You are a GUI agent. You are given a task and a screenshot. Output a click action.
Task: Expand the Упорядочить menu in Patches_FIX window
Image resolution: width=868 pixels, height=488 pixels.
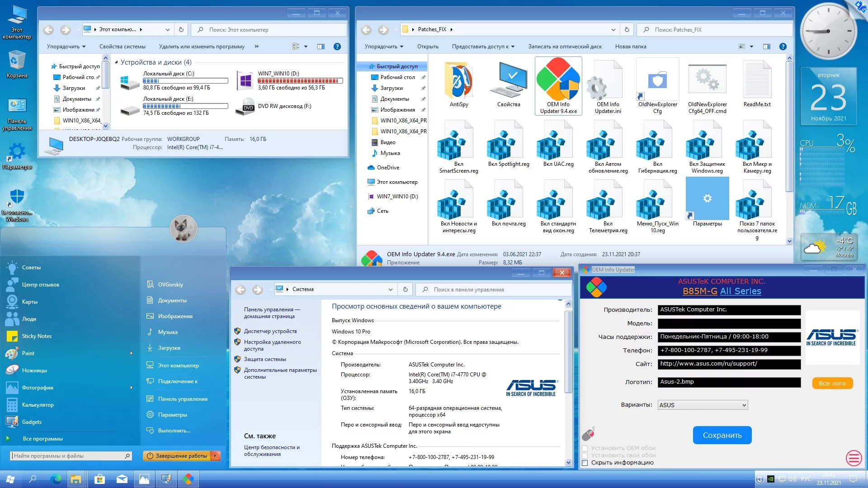[x=383, y=47]
